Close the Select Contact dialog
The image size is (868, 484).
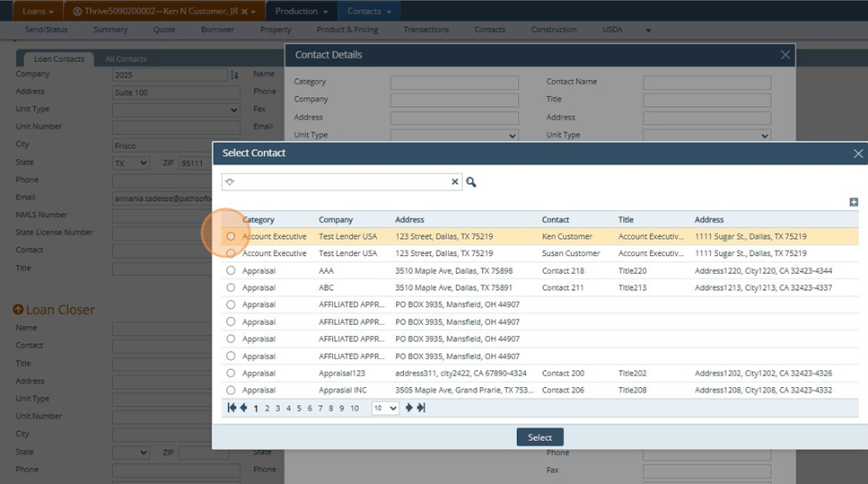click(857, 154)
